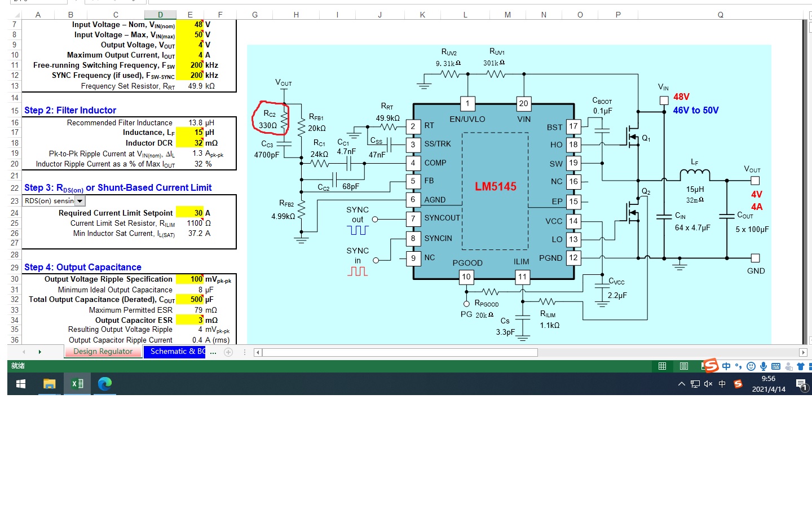This screenshot has width=812, height=508.
Task: Click horizontal scrollbar right arrow
Action: point(804,353)
